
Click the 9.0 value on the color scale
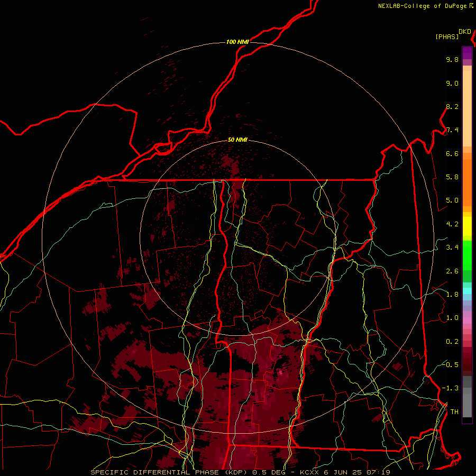452,84
